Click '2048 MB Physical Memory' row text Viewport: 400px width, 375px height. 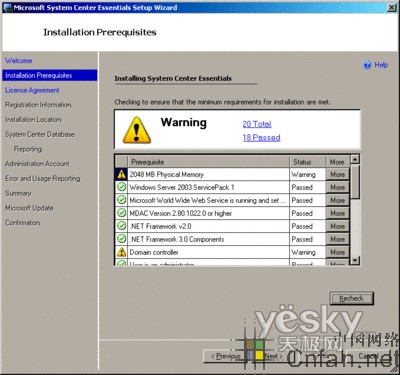[166, 174]
